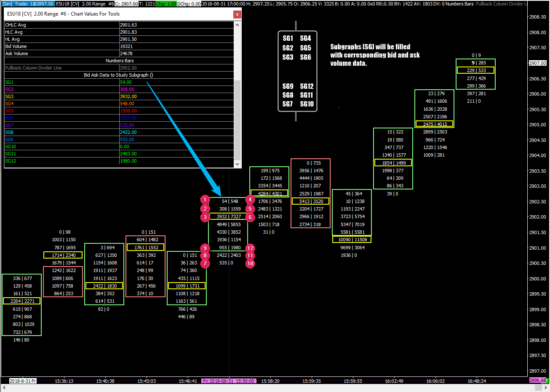This screenshot has height=392, width=550.
Task: Select the SG12 row in Chart Values
Action: tap(119, 161)
